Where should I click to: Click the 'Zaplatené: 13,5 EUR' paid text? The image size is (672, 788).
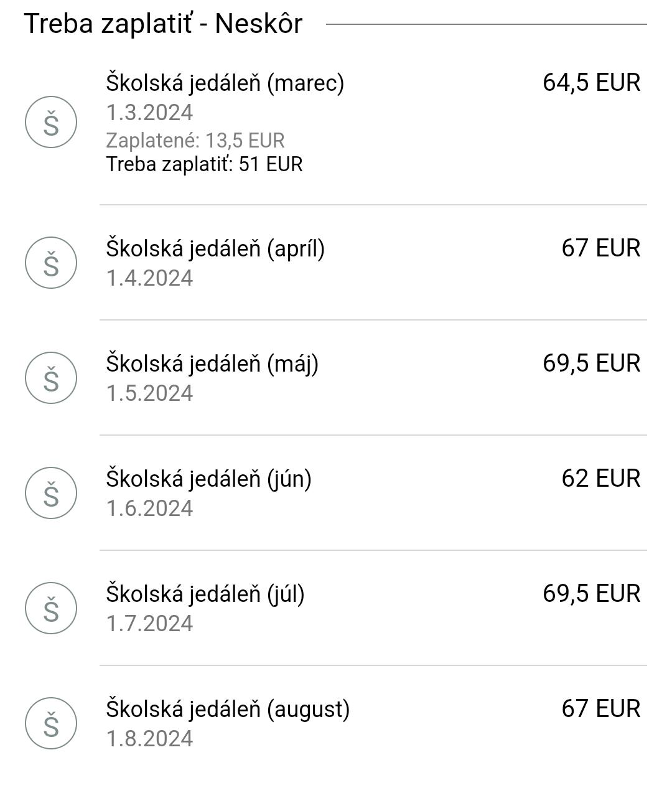pos(195,141)
